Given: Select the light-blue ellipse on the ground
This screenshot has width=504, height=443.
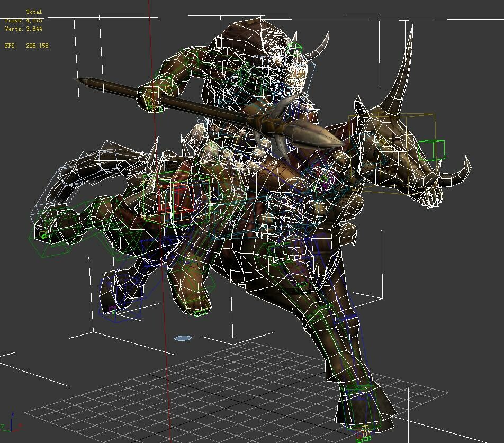Looking at the screenshot, I should pos(183,338).
